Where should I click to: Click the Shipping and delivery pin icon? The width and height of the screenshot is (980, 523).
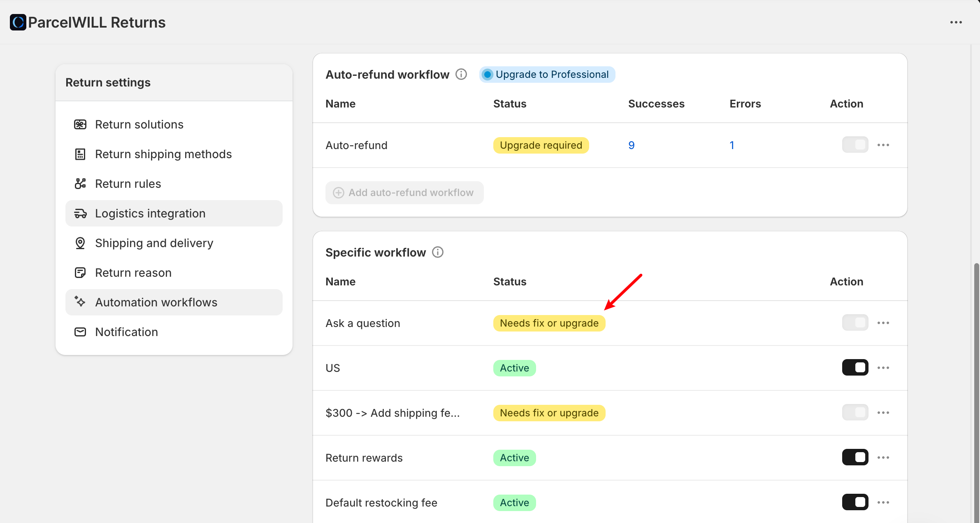[x=80, y=243]
